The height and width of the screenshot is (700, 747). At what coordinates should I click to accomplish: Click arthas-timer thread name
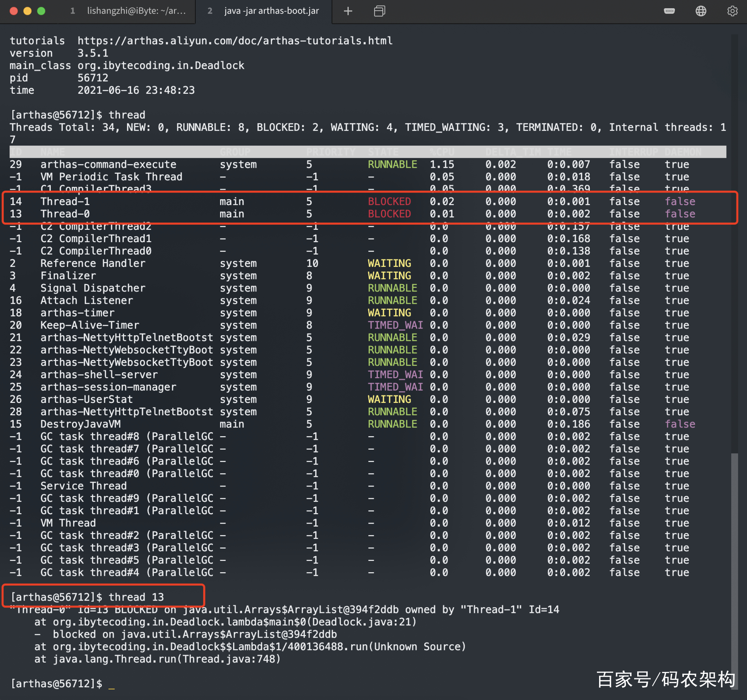pyautogui.click(x=77, y=313)
